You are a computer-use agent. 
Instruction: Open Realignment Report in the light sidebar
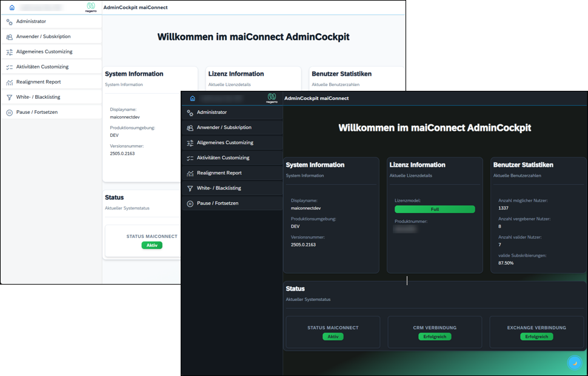(x=38, y=82)
